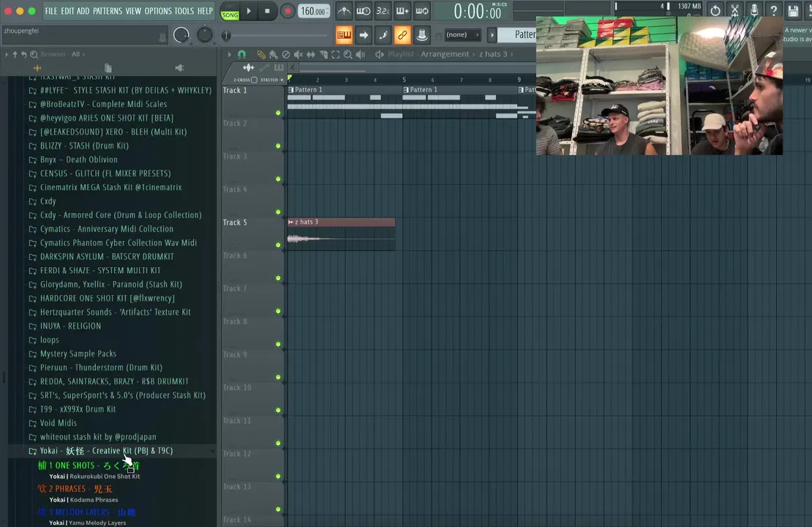Toggle auto-scroll arrow icon
Image resolution: width=812 pixels, height=527 pixels.
364,34
